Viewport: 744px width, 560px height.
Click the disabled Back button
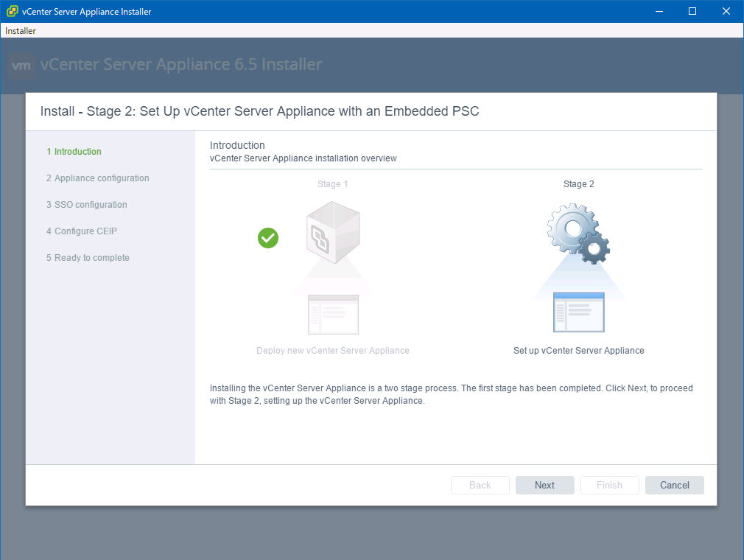pyautogui.click(x=480, y=485)
